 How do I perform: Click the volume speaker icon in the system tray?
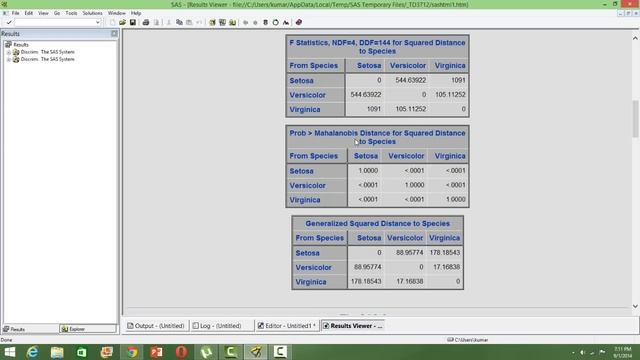click(582, 352)
